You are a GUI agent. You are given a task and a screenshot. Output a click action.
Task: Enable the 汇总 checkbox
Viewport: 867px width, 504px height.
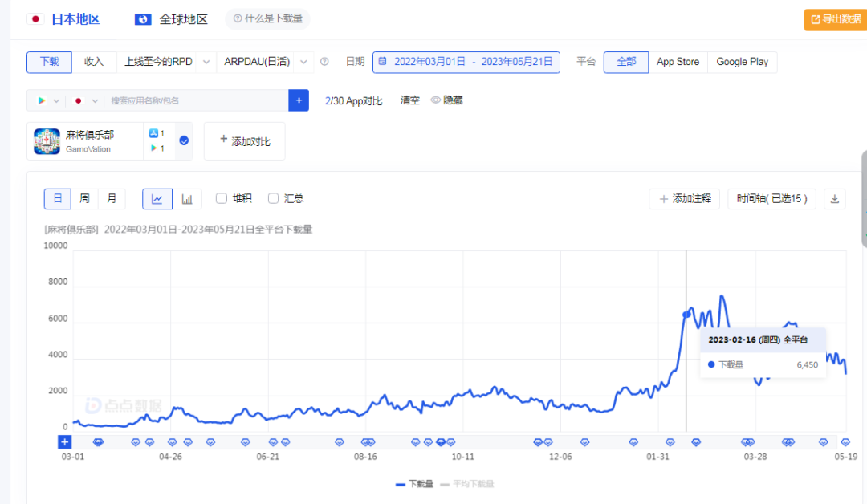pyautogui.click(x=273, y=198)
